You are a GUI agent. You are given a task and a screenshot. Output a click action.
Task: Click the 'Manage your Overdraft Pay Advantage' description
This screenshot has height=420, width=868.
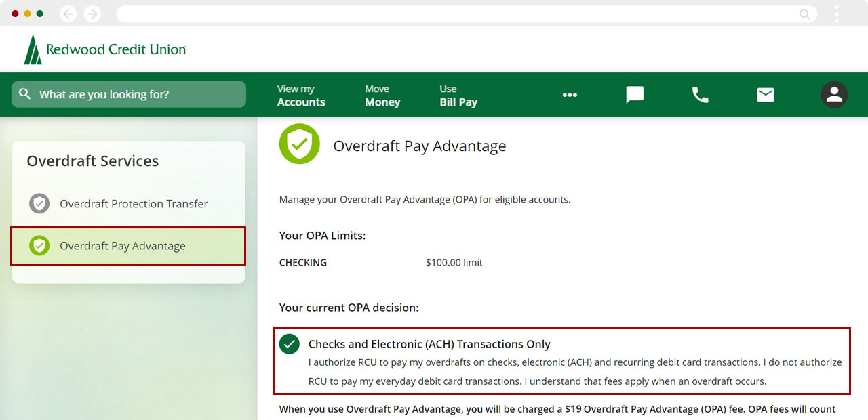coord(425,200)
